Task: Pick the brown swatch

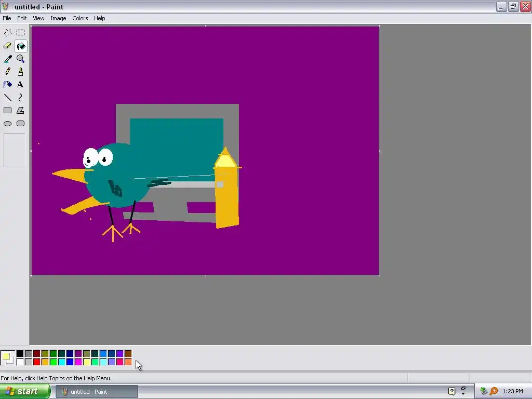Action: pos(128,354)
